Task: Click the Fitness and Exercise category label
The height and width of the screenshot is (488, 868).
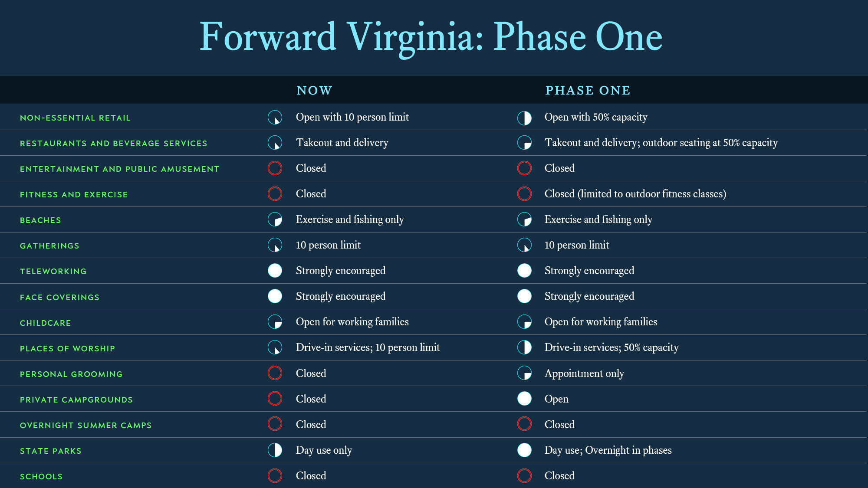Action: (x=74, y=195)
